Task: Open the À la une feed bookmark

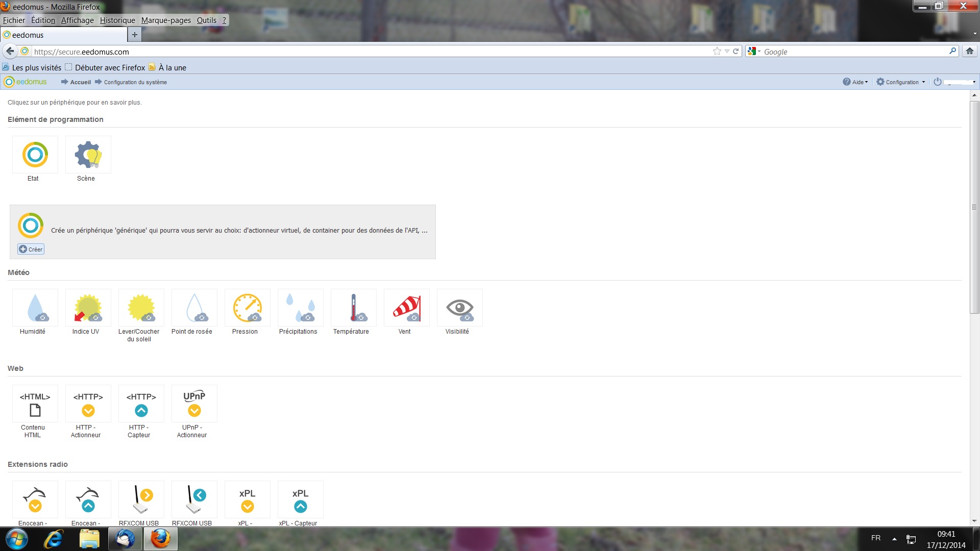Action: pos(167,67)
